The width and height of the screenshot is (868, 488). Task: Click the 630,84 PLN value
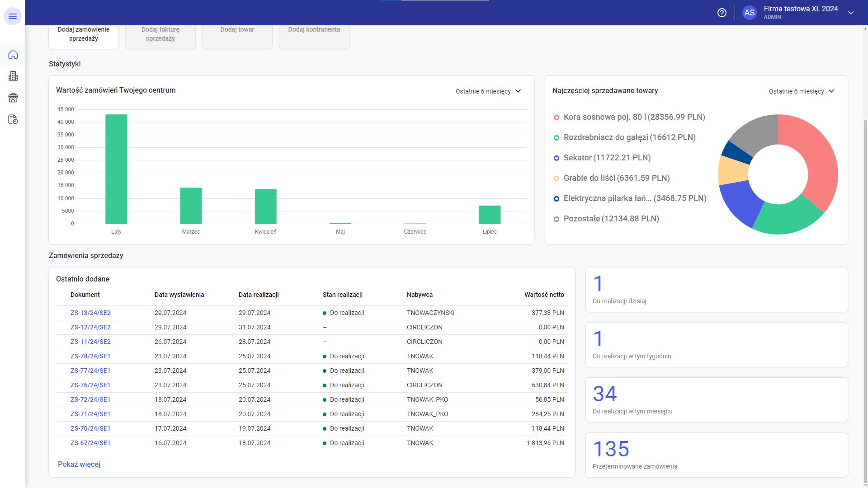point(548,385)
